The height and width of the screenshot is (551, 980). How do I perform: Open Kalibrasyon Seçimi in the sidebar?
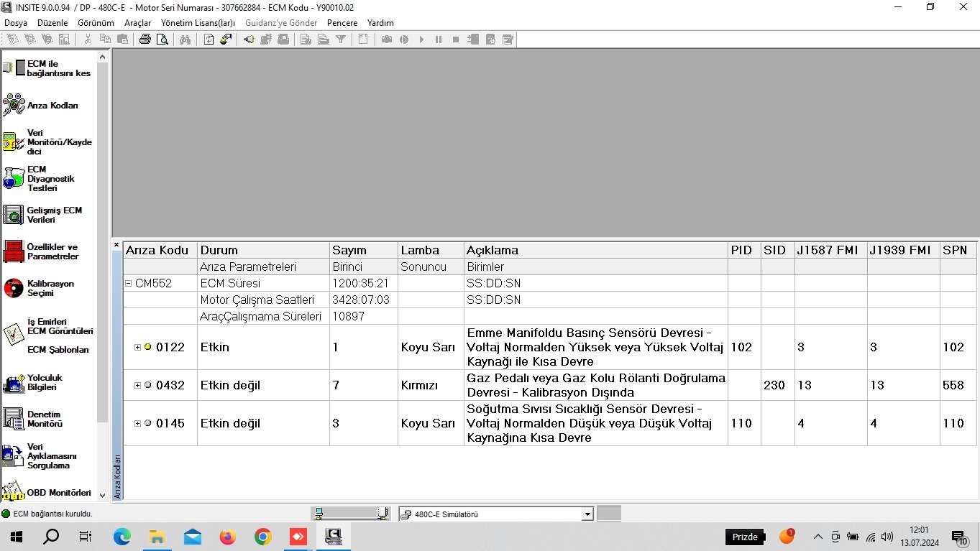tap(14, 288)
